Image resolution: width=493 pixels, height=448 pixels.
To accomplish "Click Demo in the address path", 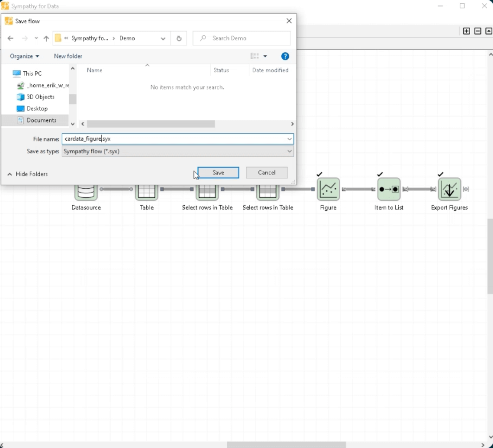I will 127,38.
